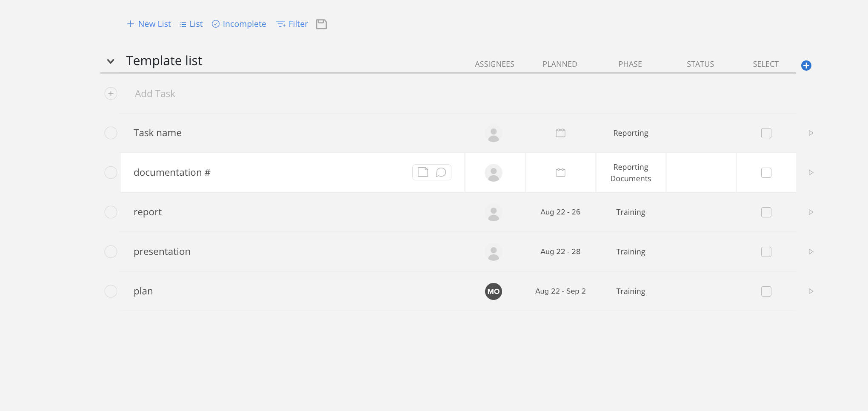Viewport: 868px width, 411px height.
Task: Open the Filter options
Action: 291,24
